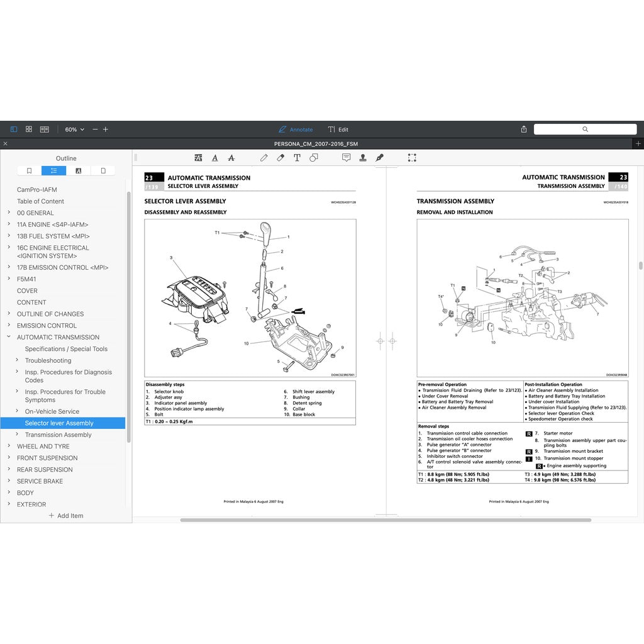Toggle the sidebar panel view icon
Viewport: 644px width, 644px height.
tap(14, 130)
